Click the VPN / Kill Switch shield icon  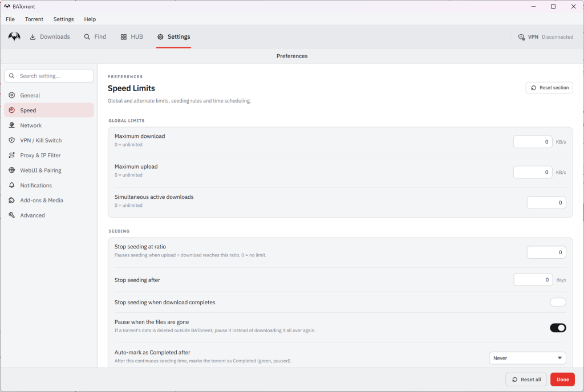coord(12,140)
